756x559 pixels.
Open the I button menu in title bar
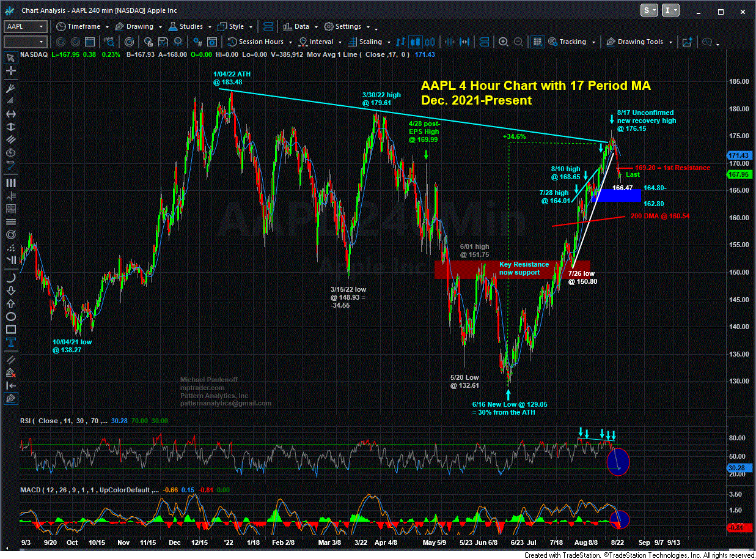pyautogui.click(x=670, y=10)
